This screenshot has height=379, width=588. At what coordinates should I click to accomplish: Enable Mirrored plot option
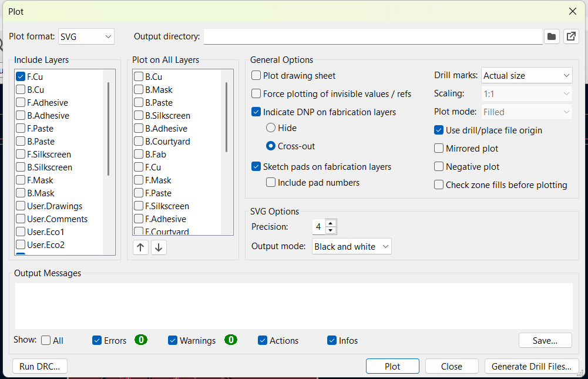point(439,148)
